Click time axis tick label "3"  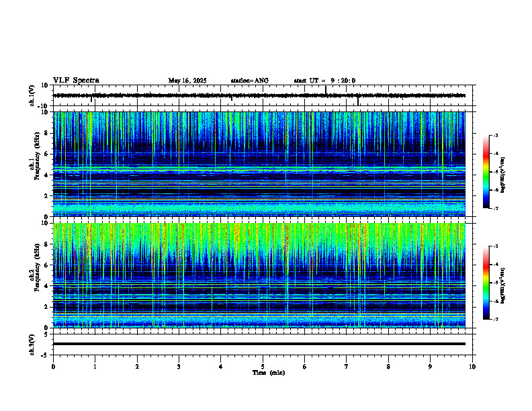point(179,367)
